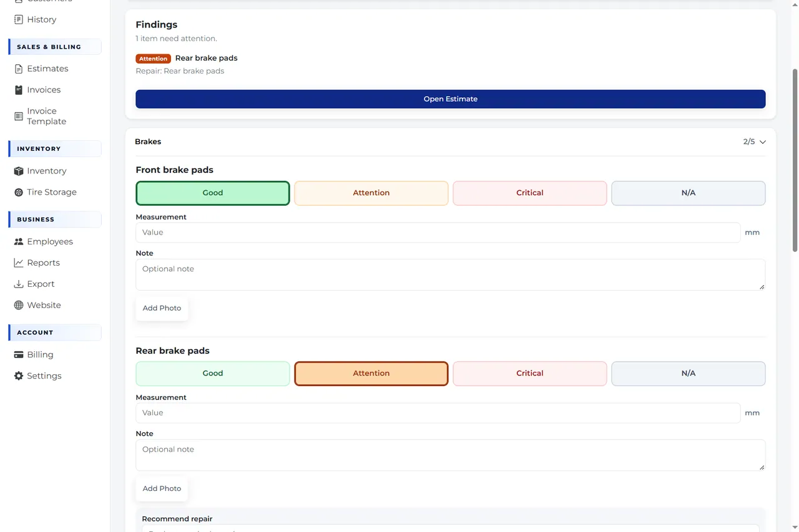
Task: Set Front brake pads to N/A
Action: click(x=689, y=193)
